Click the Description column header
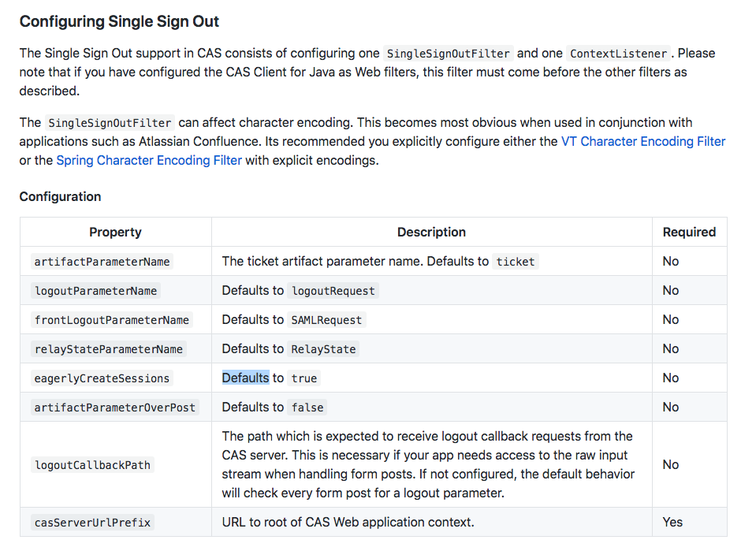The image size is (756, 551). point(431,232)
